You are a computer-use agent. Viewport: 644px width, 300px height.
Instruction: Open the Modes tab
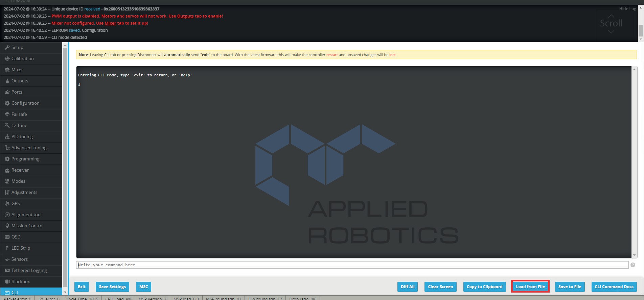(x=18, y=181)
